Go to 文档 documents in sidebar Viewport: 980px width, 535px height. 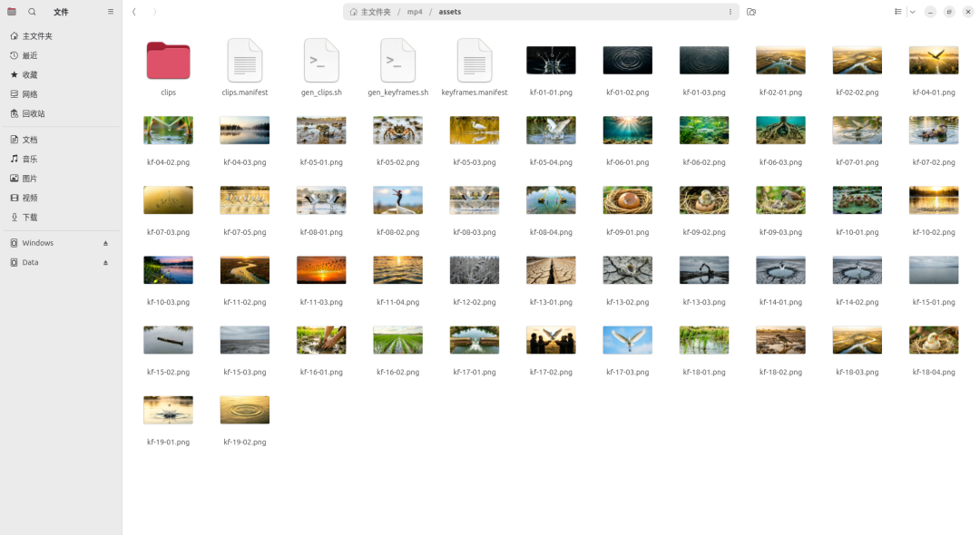(x=62, y=140)
